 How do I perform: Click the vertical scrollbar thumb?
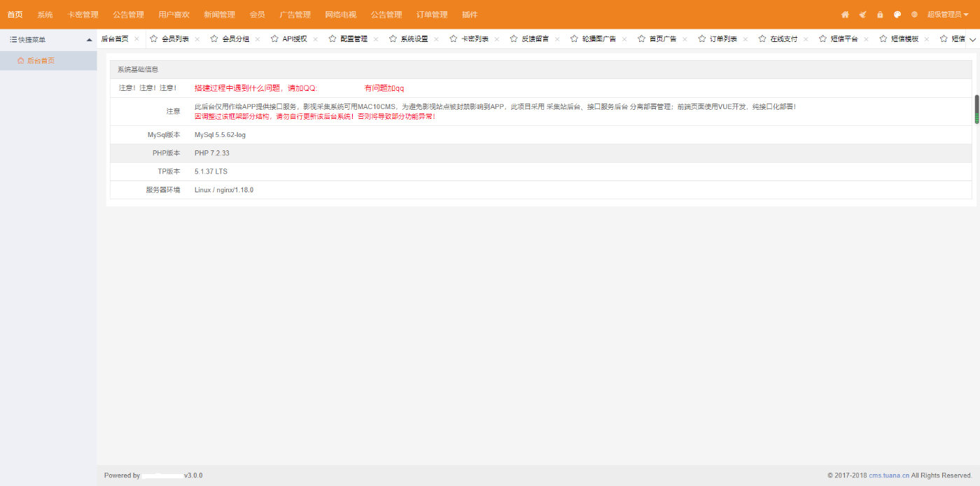pos(976,109)
